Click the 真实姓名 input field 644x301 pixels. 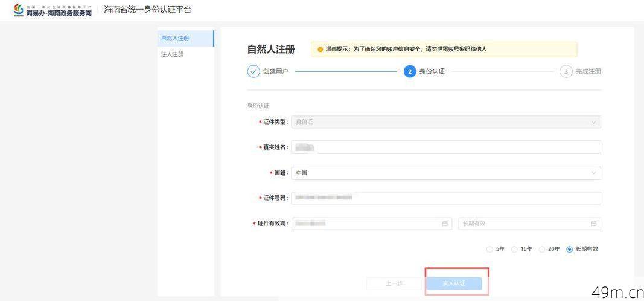point(446,147)
